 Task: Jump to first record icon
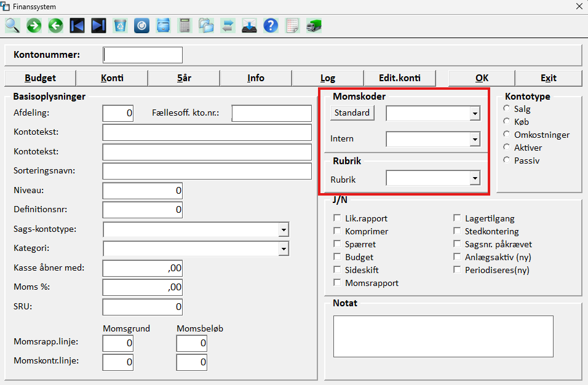pyautogui.click(x=77, y=26)
